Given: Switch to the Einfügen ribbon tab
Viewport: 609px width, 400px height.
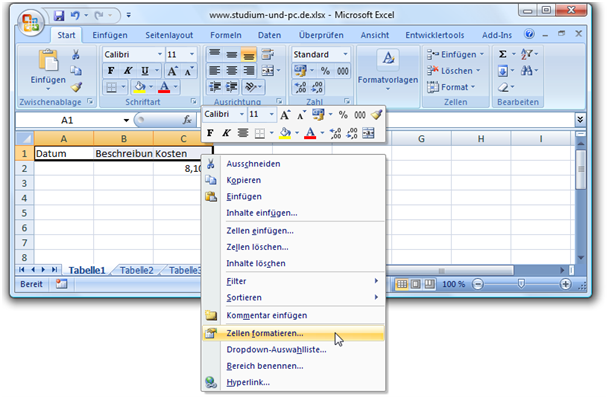Looking at the screenshot, I should 110,35.
